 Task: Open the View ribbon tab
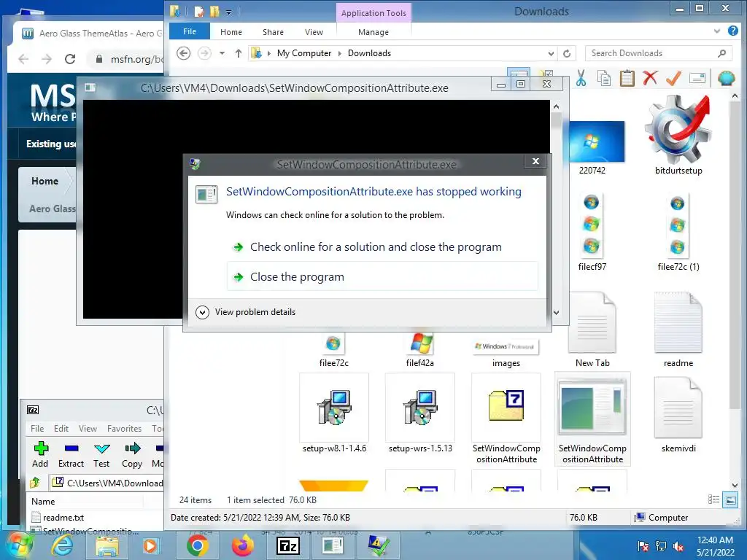pyautogui.click(x=314, y=32)
